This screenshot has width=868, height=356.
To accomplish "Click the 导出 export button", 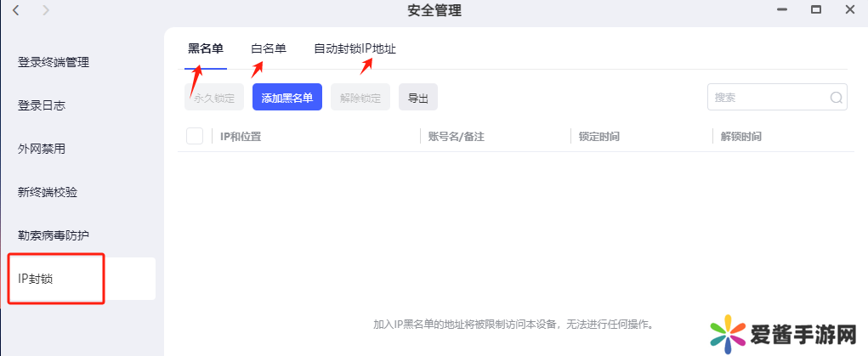I will coord(418,98).
